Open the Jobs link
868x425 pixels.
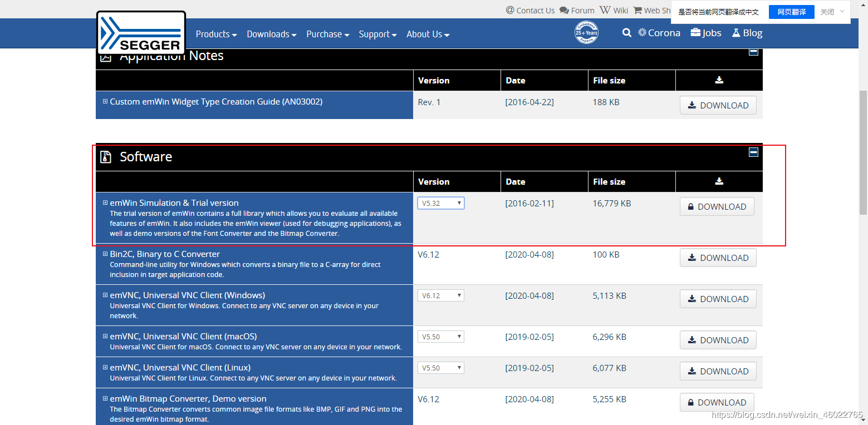(706, 33)
